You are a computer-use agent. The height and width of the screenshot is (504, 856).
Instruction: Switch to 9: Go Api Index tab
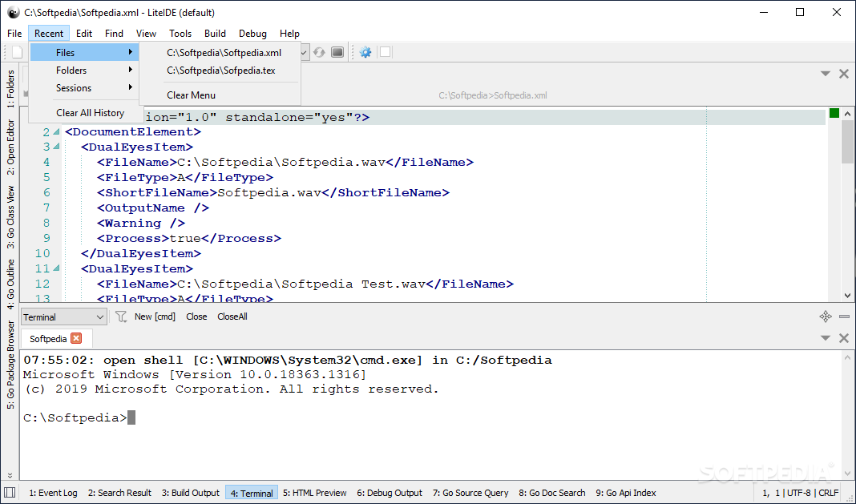626,493
